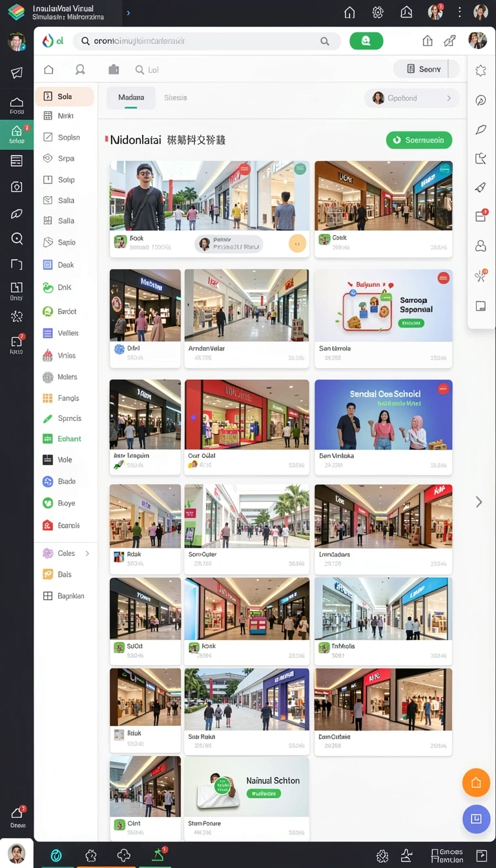Open the user avatar in bottom-left corner
Image resolution: width=496 pixels, height=868 pixels.
(17, 853)
